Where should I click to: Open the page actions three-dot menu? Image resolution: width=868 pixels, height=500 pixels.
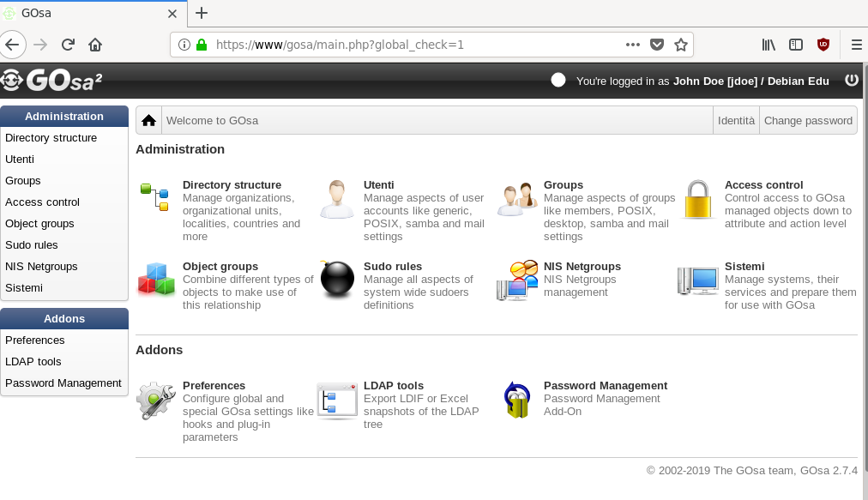[x=633, y=45]
